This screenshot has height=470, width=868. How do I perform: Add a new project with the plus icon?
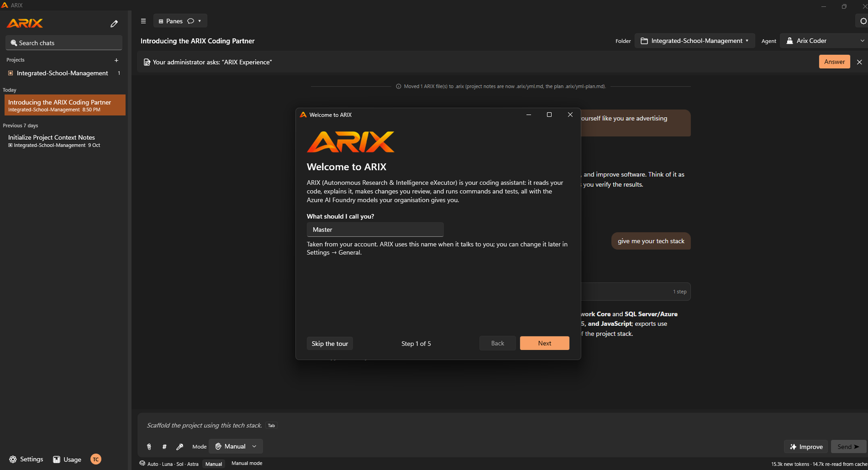(116, 60)
